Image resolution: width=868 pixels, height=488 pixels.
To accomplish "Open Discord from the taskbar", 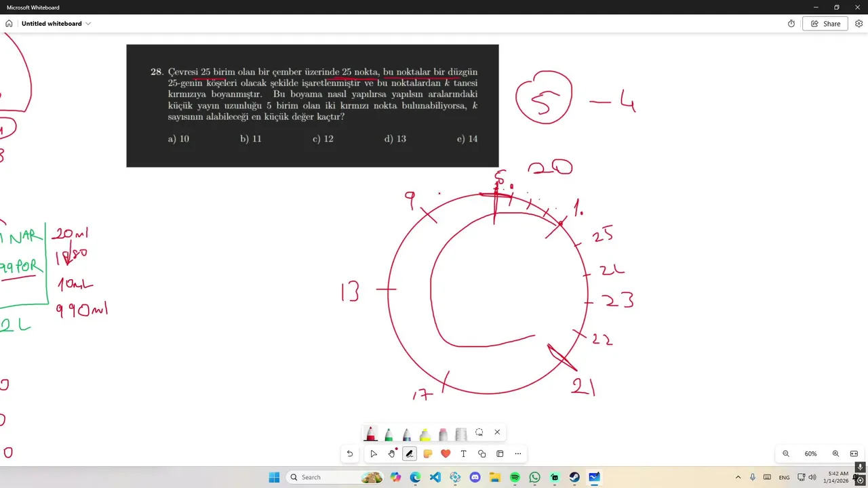I will click(x=475, y=477).
